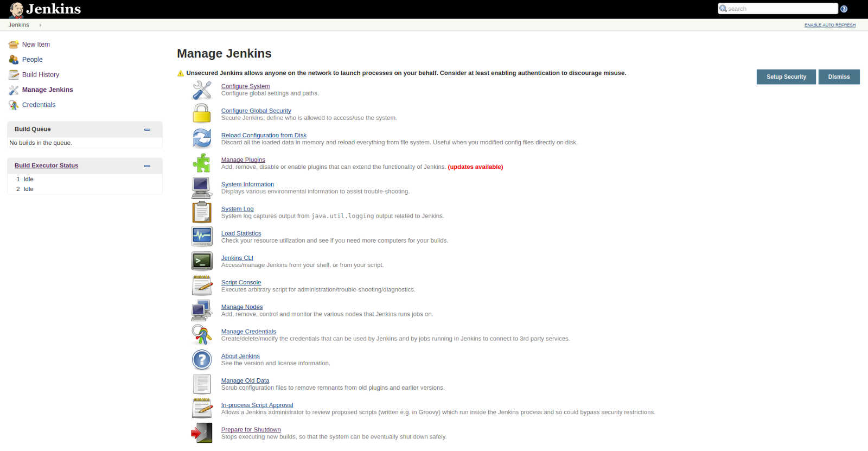Collapse the Build Executor Status panel

tap(147, 166)
